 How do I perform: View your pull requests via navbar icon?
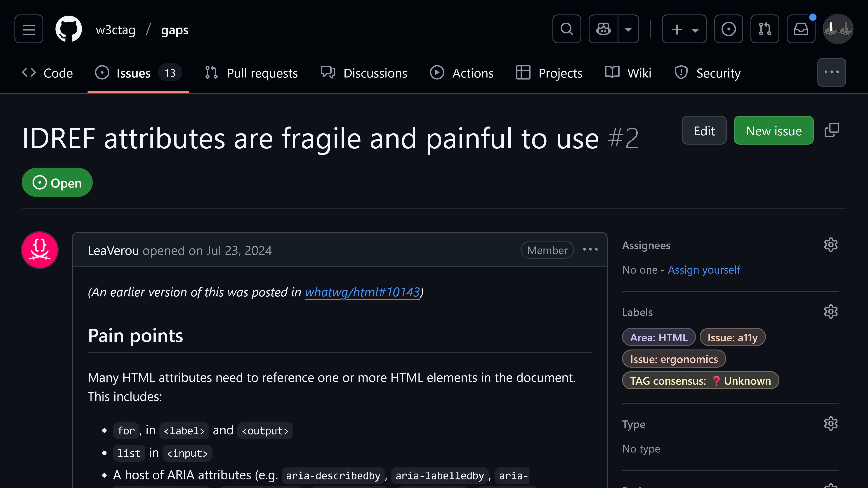pyautogui.click(x=764, y=29)
